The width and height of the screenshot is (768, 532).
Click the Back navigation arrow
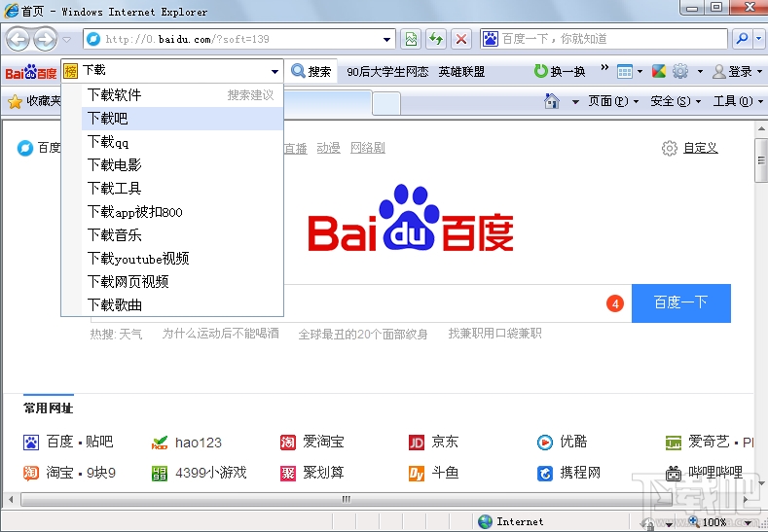[x=18, y=39]
